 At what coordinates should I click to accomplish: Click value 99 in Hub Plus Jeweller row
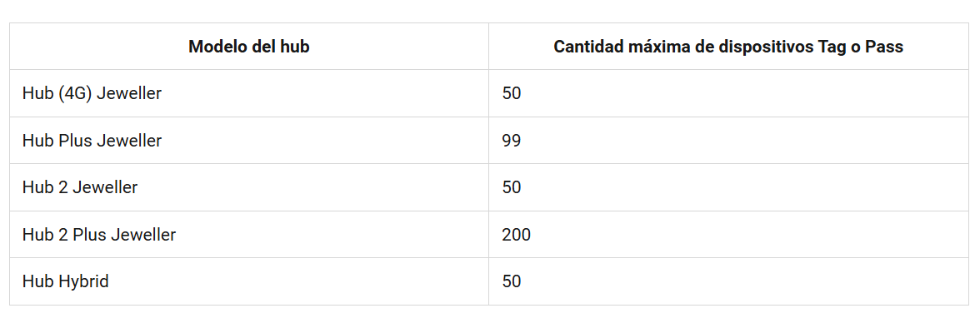click(512, 141)
